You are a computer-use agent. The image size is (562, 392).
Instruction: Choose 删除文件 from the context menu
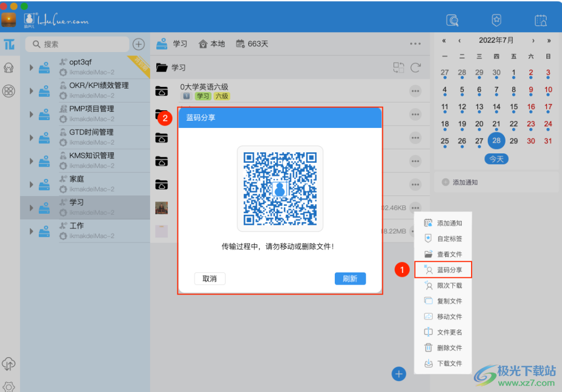point(443,348)
